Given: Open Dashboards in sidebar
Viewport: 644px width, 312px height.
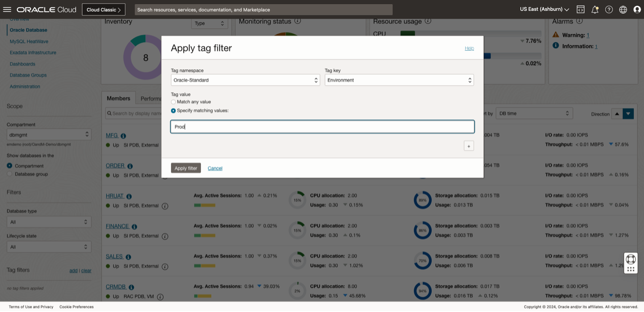Looking at the screenshot, I should pos(23,64).
